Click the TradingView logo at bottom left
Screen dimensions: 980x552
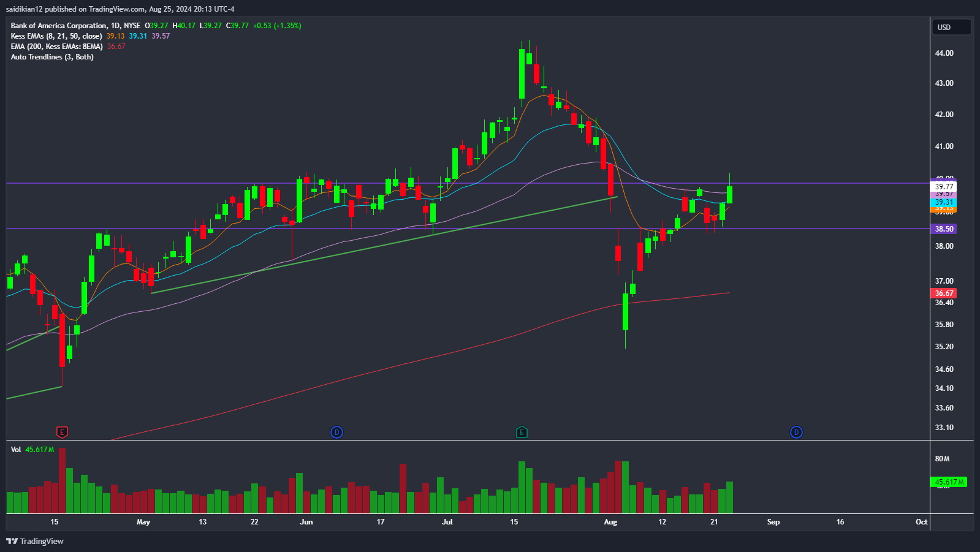click(35, 541)
